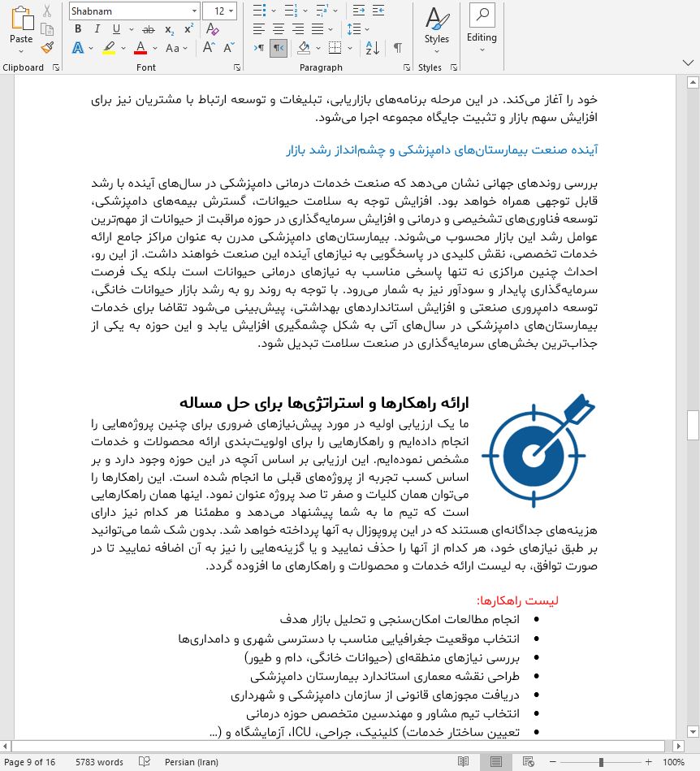Click Persian (Iran) language indicator

click(191, 762)
